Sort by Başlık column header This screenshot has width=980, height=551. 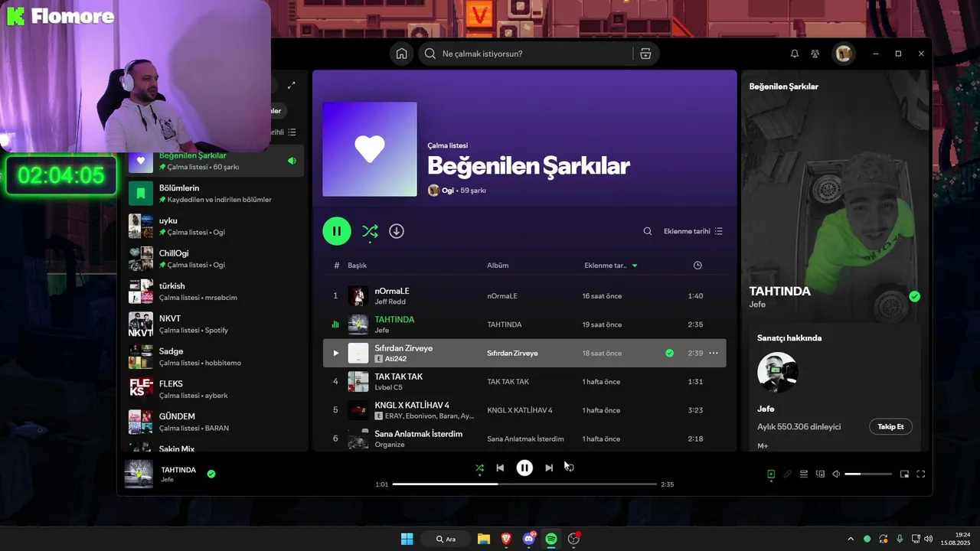point(358,266)
